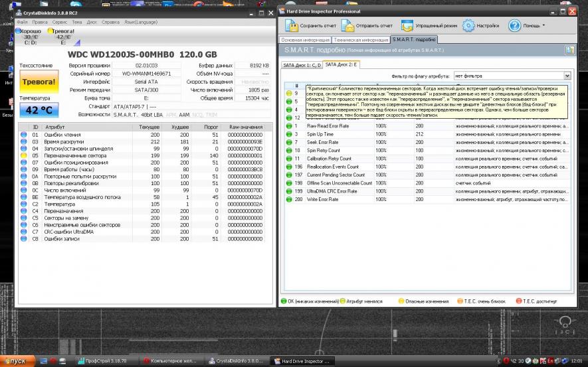Viewport: 588px width, 367px height.
Task: Select Переназначенные сектора row
Action: tap(142, 155)
